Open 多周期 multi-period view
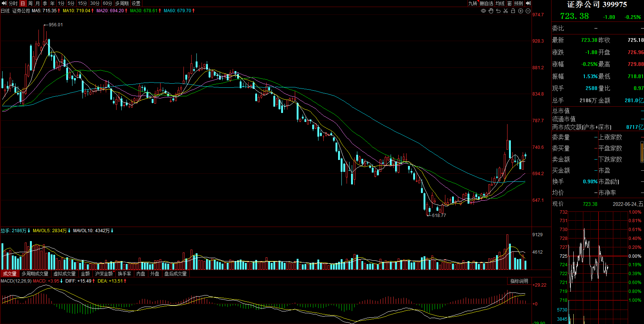The image size is (644, 324). [122, 3]
